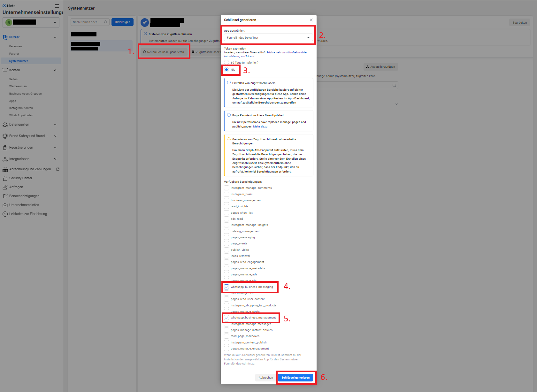Open the App auswählen dropdown
The width and height of the screenshot is (537, 392).
pos(268,38)
